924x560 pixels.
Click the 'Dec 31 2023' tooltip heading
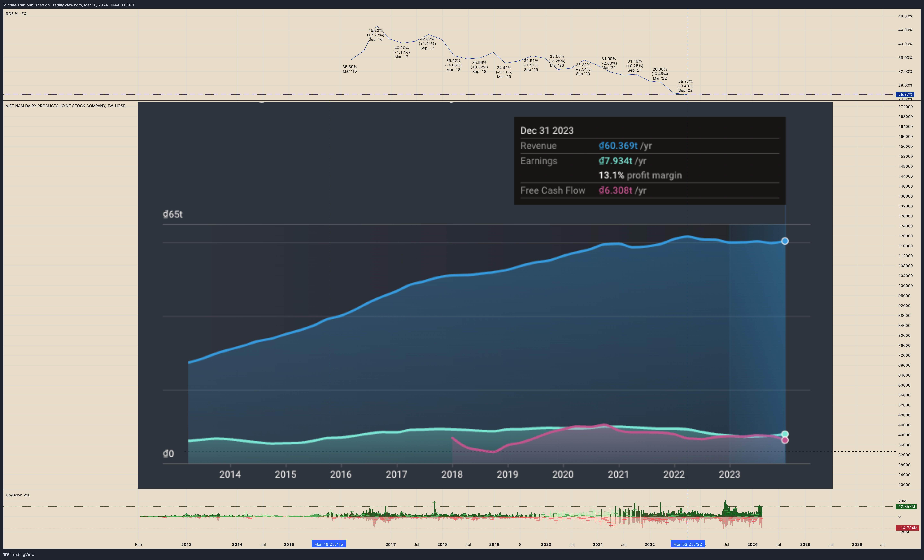click(x=547, y=130)
